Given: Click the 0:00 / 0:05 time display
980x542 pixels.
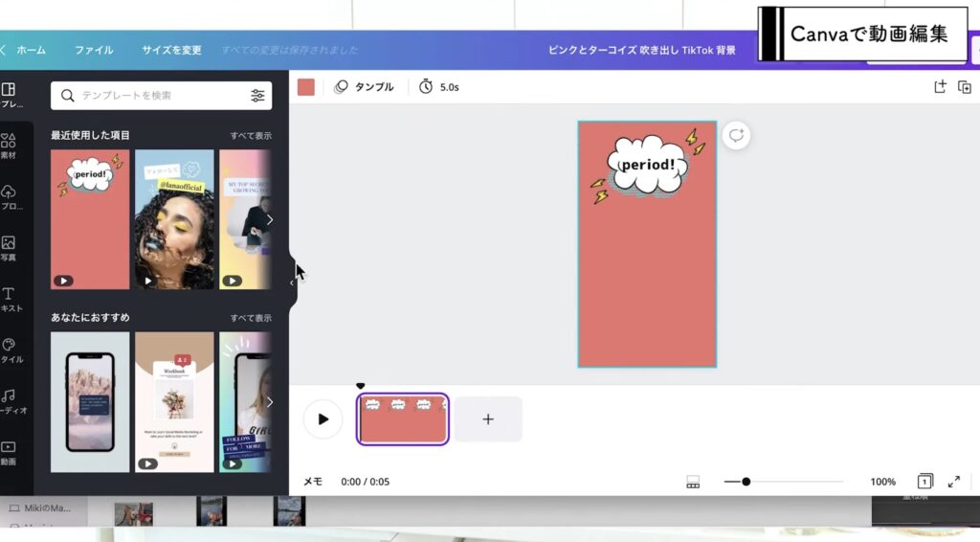Looking at the screenshot, I should 365,482.
